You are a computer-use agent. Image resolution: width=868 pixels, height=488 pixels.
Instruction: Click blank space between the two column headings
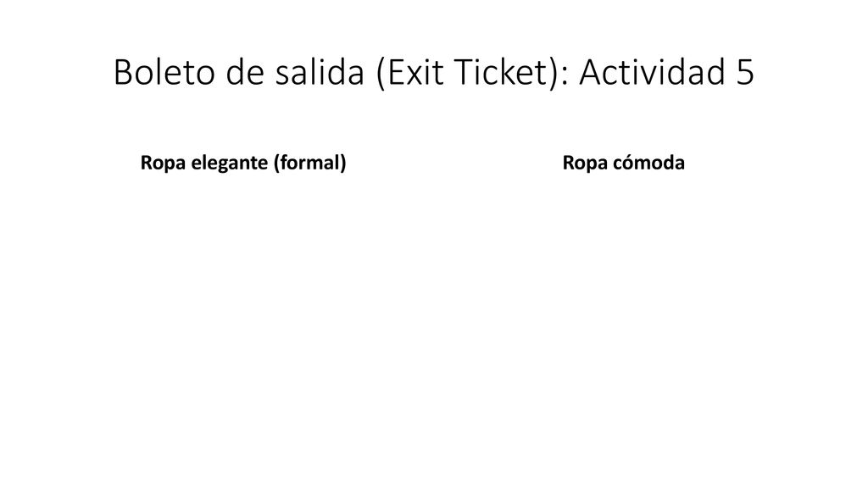[454, 164]
